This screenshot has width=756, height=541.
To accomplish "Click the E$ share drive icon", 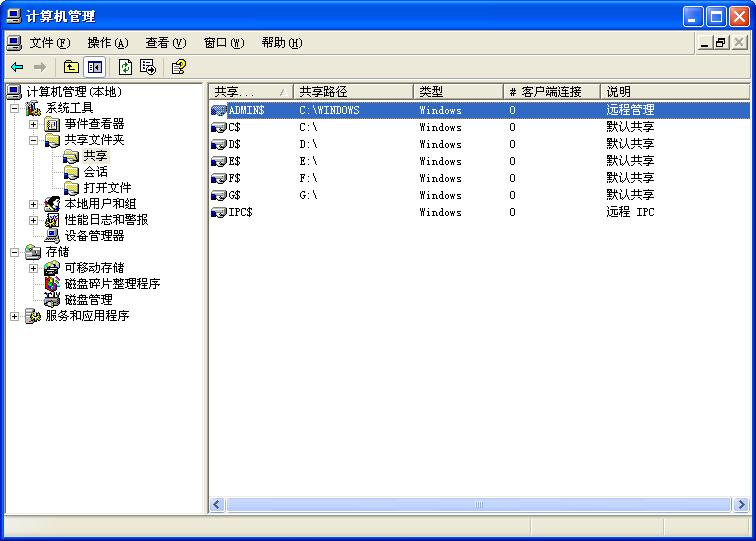I will tap(219, 162).
